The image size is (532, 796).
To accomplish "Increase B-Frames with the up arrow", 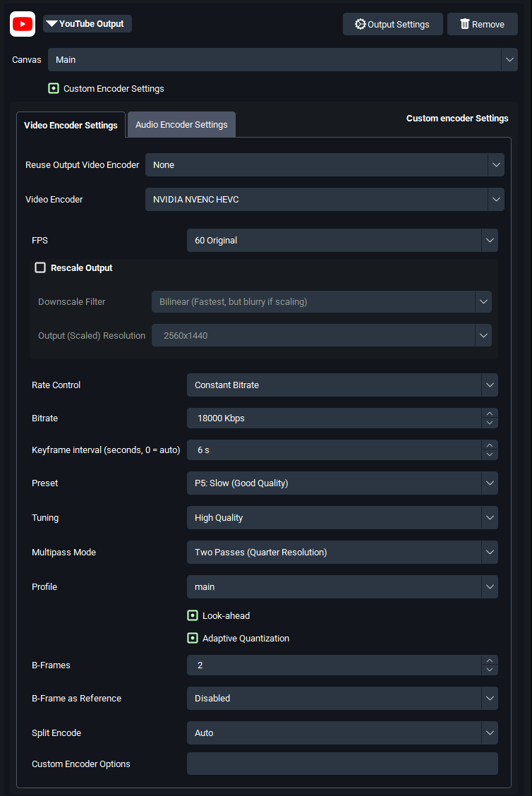I will tap(490, 661).
